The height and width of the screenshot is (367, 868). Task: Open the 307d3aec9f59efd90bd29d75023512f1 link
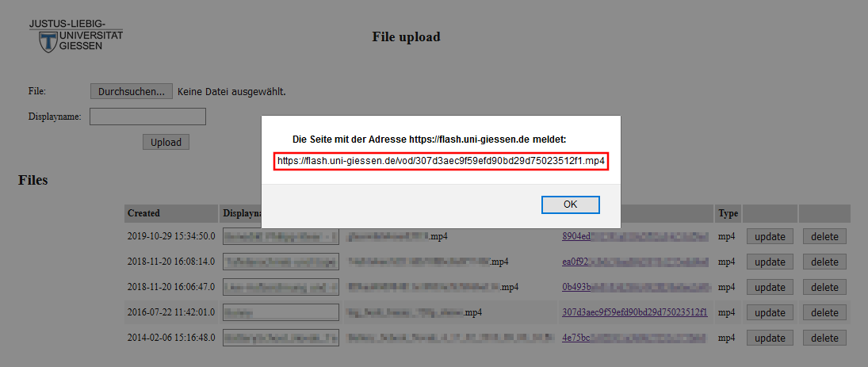click(634, 312)
